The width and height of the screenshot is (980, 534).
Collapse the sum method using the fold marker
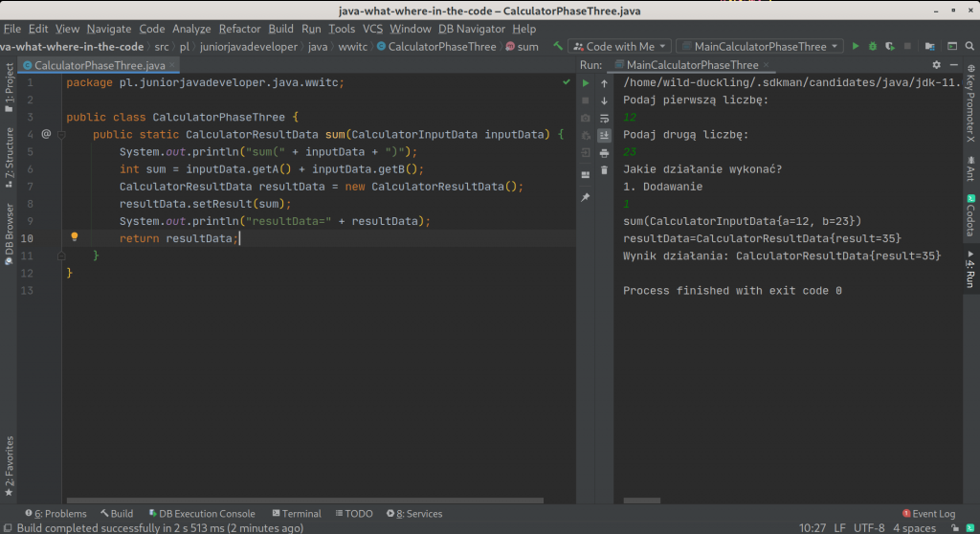pos(62,135)
